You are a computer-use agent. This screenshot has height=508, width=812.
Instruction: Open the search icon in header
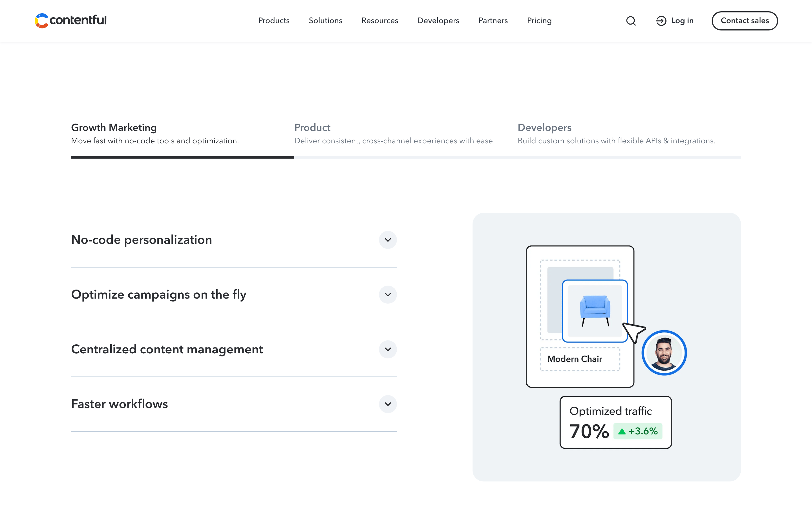[631, 21]
